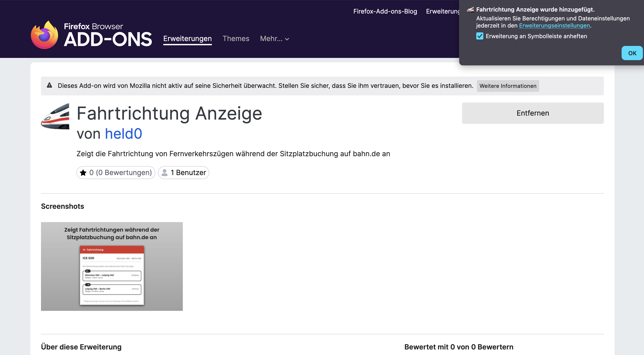Click the Firefox logo icon
644x355 pixels.
[x=45, y=35]
